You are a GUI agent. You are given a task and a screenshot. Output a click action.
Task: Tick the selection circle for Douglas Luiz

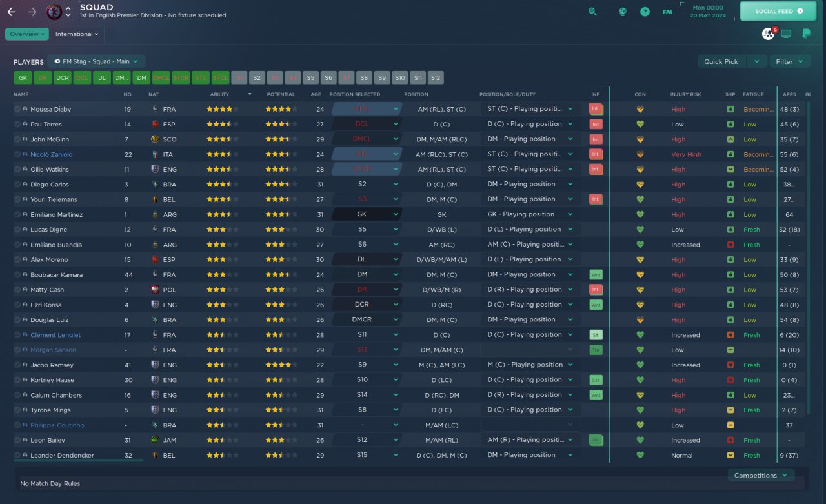point(17,319)
